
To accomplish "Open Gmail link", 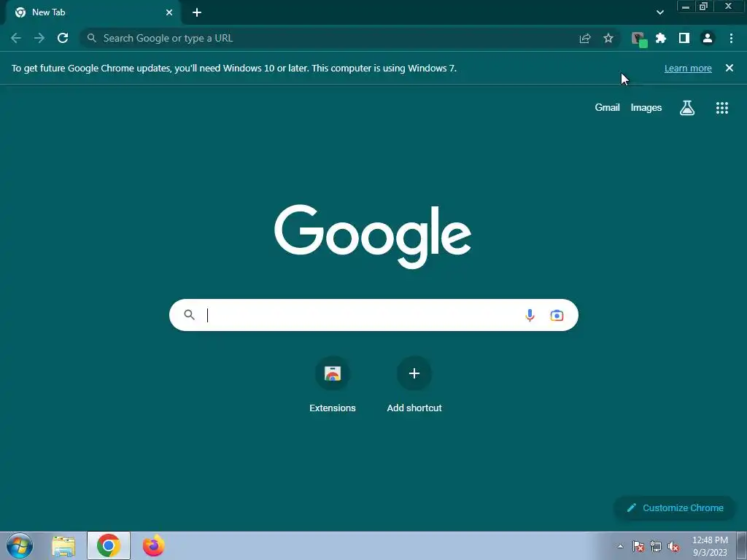I will pos(607,108).
